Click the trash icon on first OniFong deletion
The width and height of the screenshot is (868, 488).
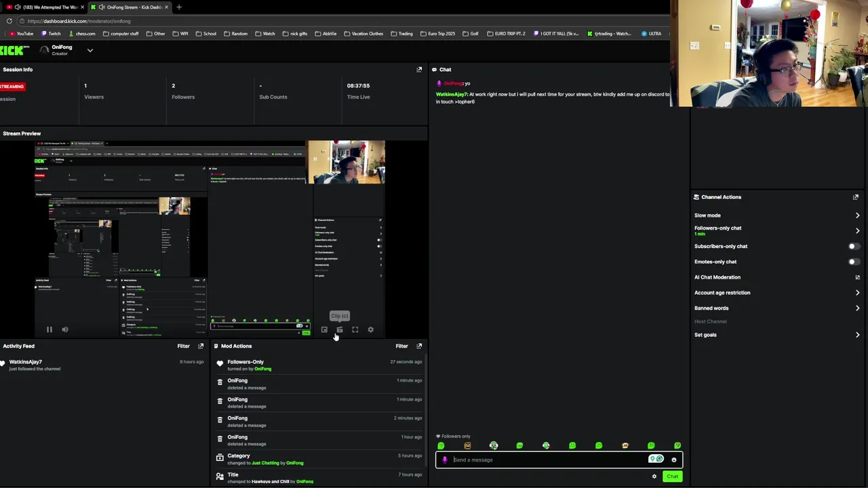(x=220, y=382)
